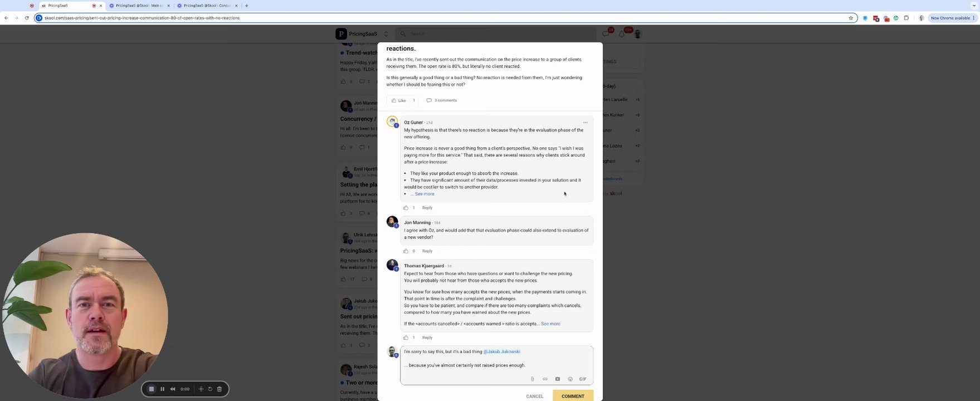Attach a file to the comment
Image resolution: width=980 pixels, height=401 pixels.
point(532,379)
